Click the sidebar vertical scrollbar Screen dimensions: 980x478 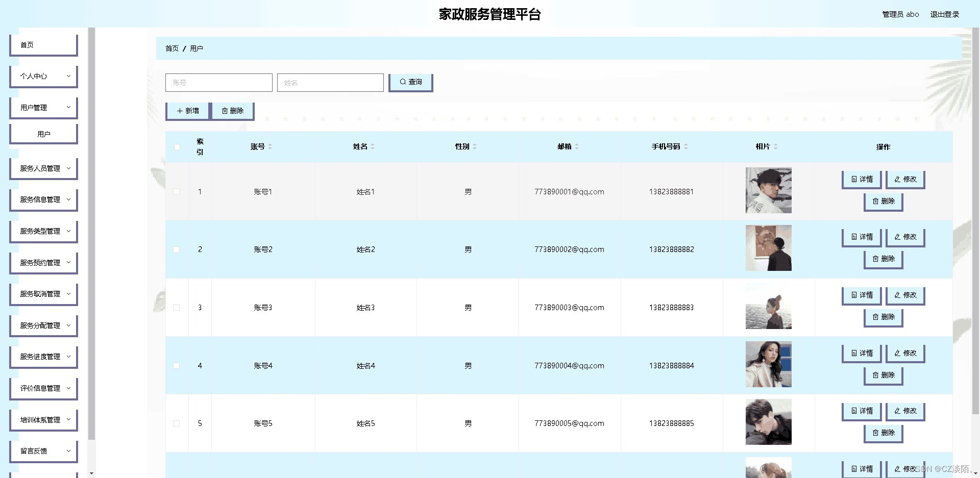pos(91,233)
